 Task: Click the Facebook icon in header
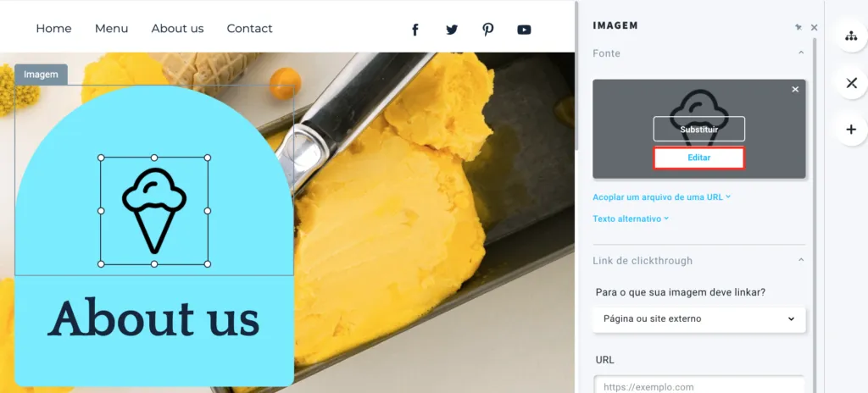pos(415,30)
